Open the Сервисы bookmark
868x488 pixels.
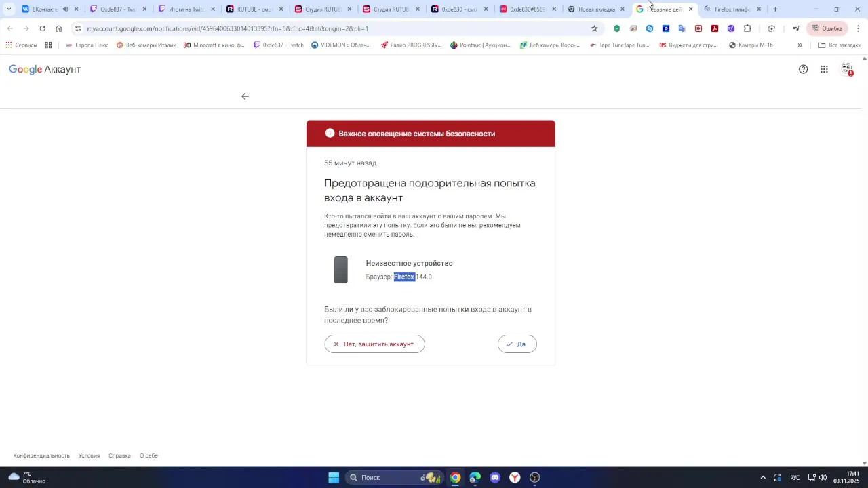[21, 45]
